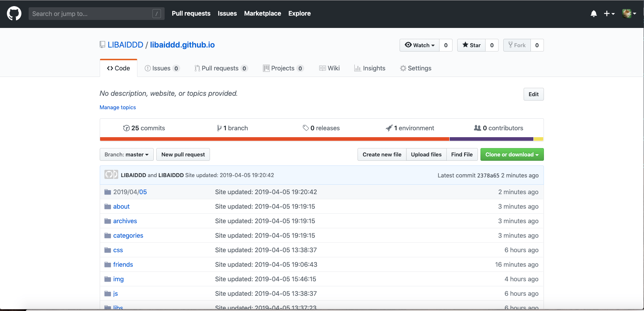
Task: Open commit message in categories folder row
Action: click(265, 236)
